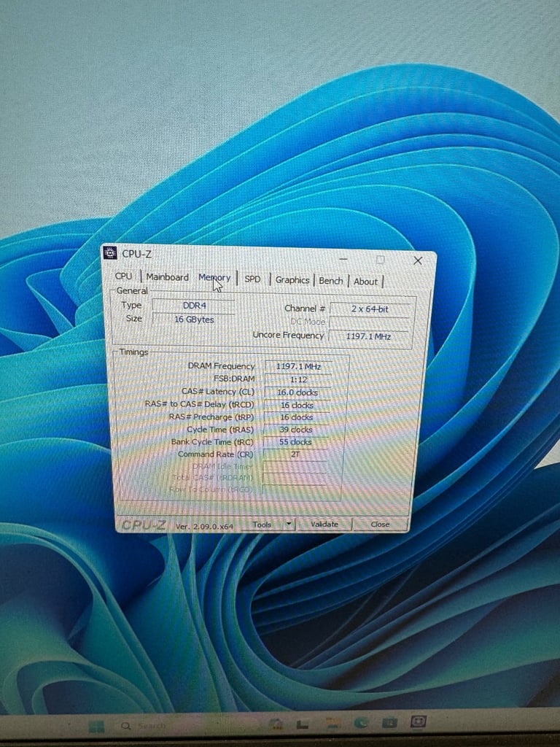Click the Close button in CPU-Z
Viewport: 560px width, 747px height.
[x=380, y=524]
